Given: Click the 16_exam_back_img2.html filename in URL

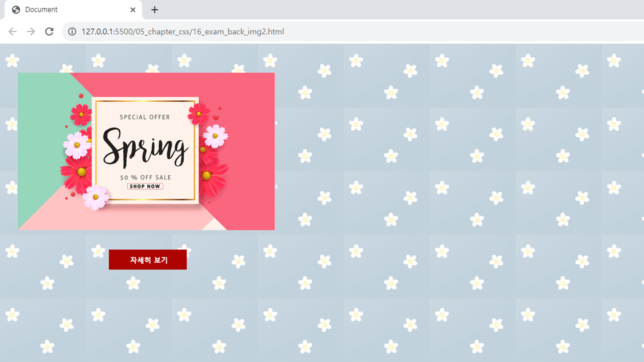Looking at the screenshot, I should pyautogui.click(x=239, y=31).
